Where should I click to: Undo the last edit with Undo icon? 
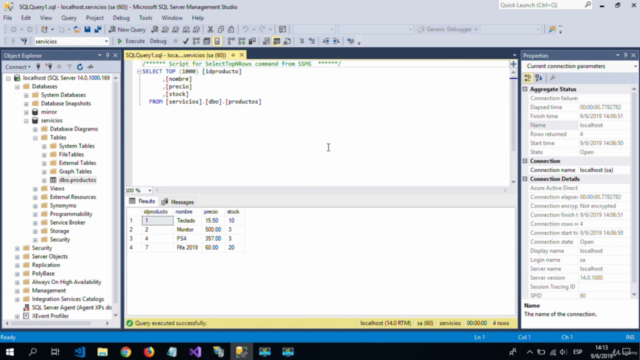[245, 29]
